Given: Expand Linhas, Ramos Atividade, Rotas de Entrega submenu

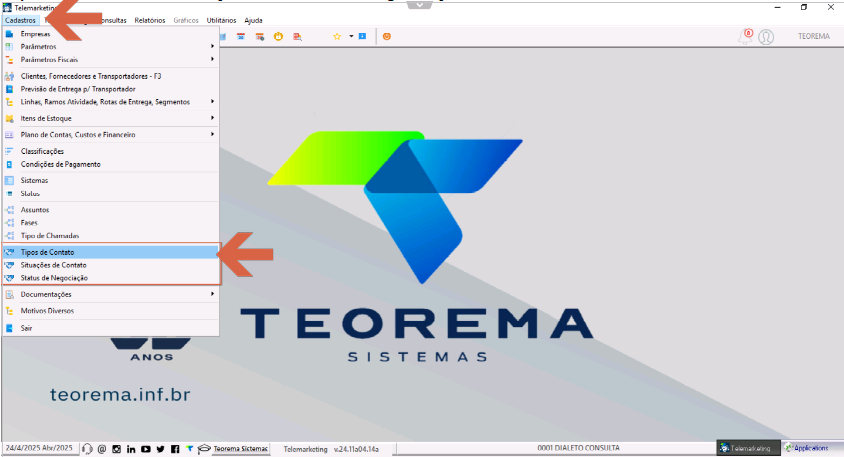Looking at the screenshot, I should coord(213,101).
